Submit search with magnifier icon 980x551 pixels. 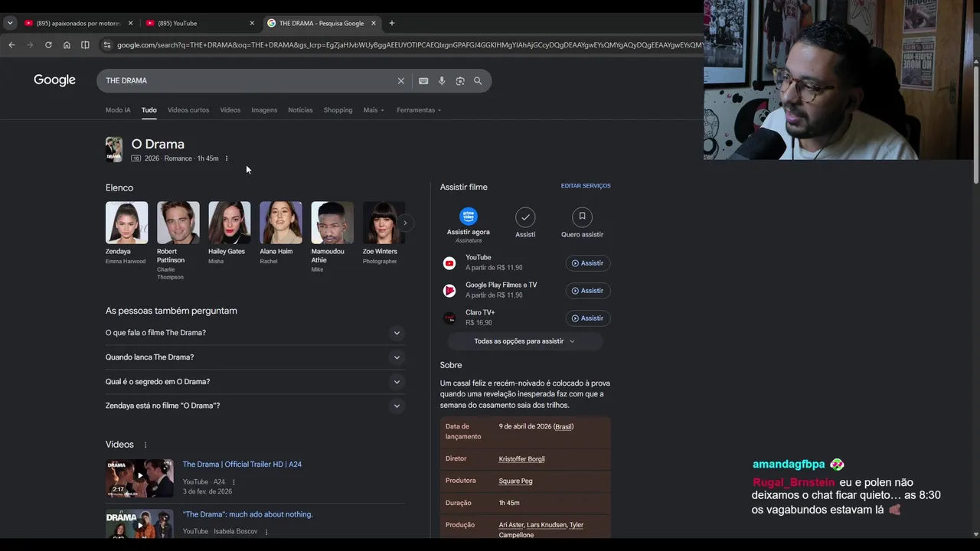tap(478, 80)
